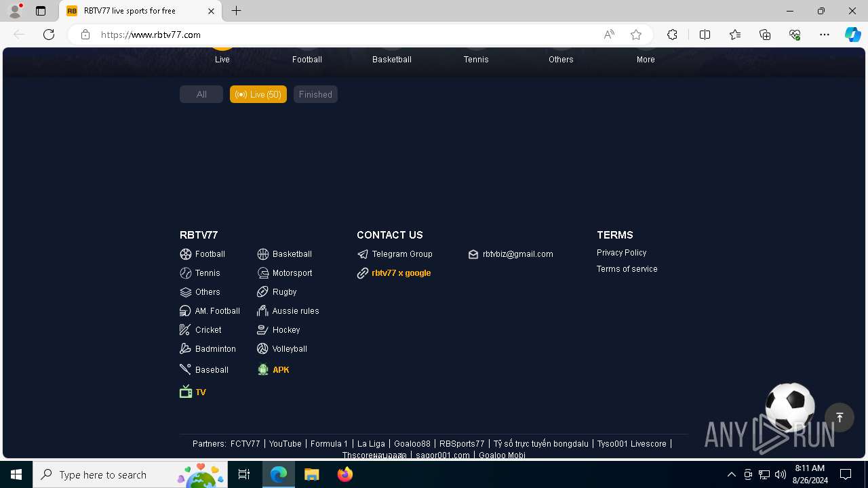Open the Read aloud icon
Image resolution: width=868 pixels, height=488 pixels.
609,35
